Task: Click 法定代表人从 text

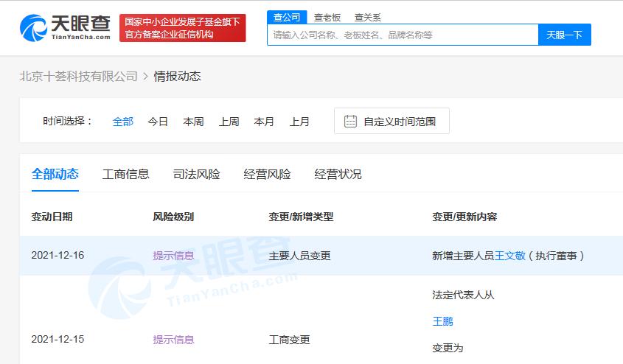Action: (x=463, y=295)
